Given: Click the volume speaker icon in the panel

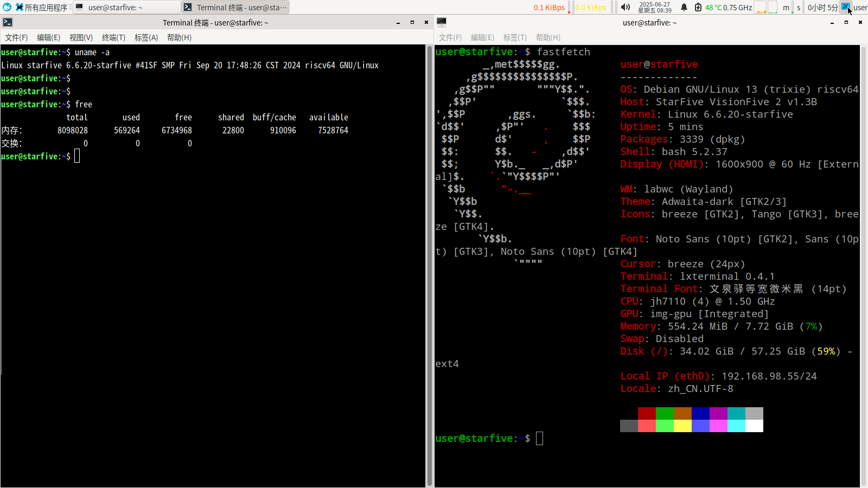Looking at the screenshot, I should [626, 8].
